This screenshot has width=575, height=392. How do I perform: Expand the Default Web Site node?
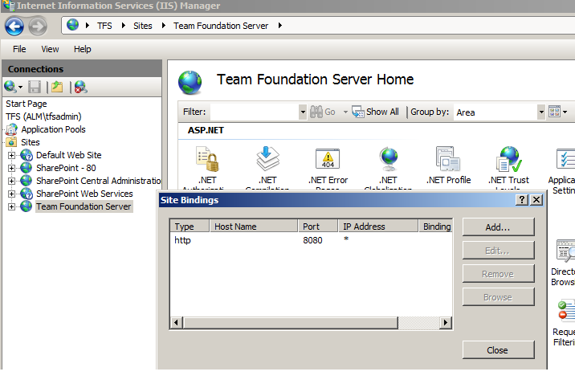click(x=11, y=155)
